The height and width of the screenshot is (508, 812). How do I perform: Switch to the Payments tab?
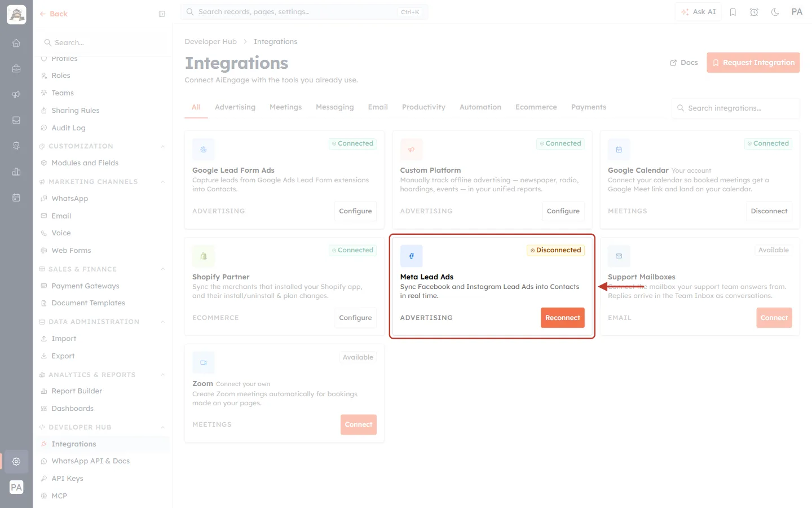point(589,107)
